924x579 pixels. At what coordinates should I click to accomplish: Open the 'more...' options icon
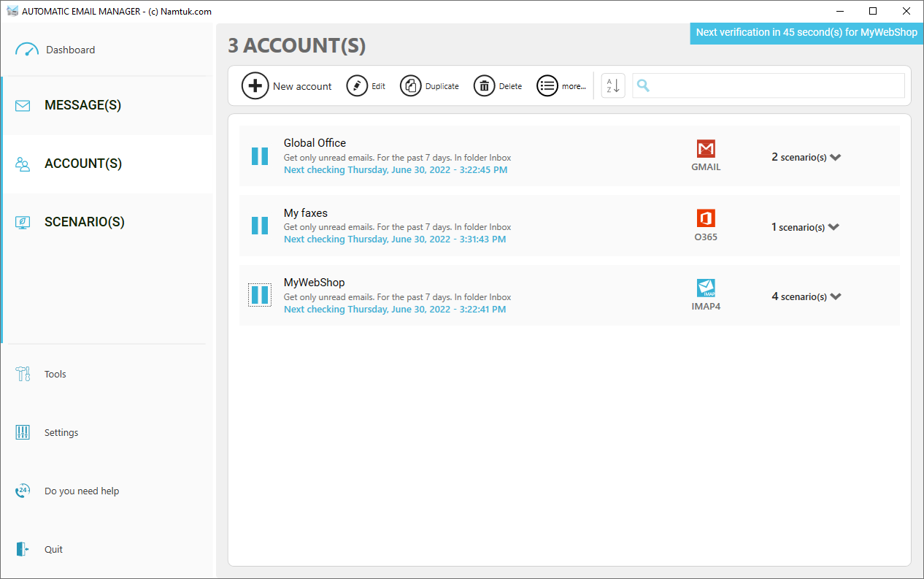point(547,85)
